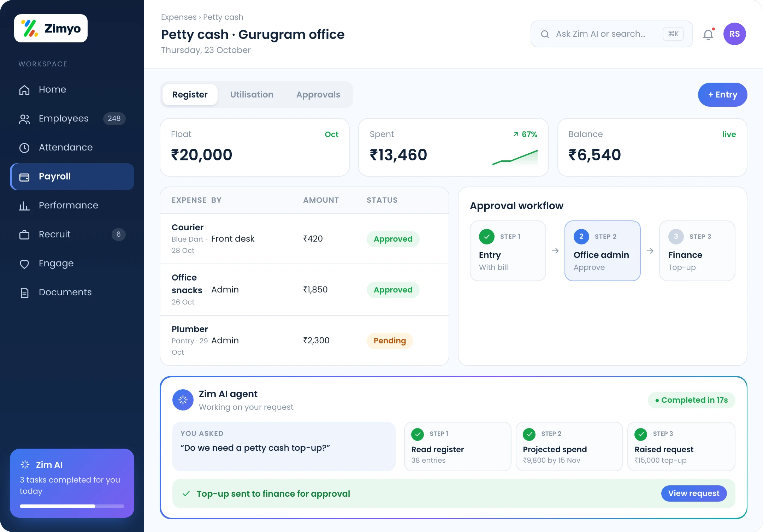Click the Employees 248 count badge

114,118
